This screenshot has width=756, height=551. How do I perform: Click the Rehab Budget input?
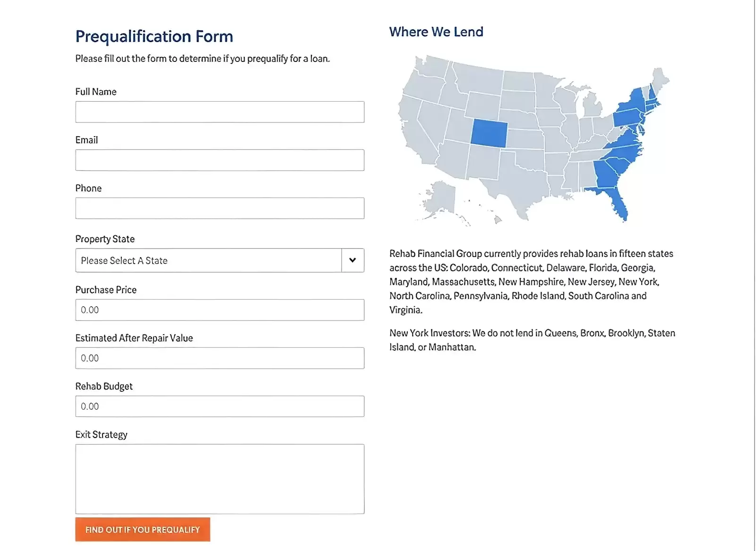[x=220, y=406]
